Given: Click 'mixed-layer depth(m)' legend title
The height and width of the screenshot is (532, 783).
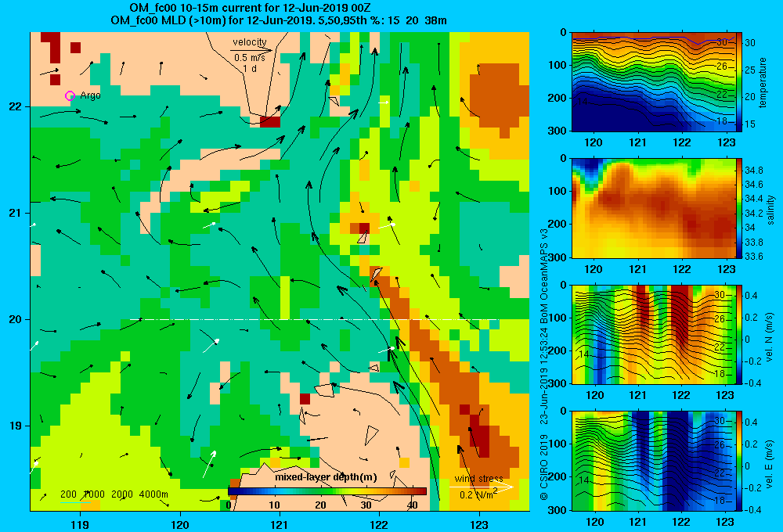Looking at the screenshot, I should [326, 477].
